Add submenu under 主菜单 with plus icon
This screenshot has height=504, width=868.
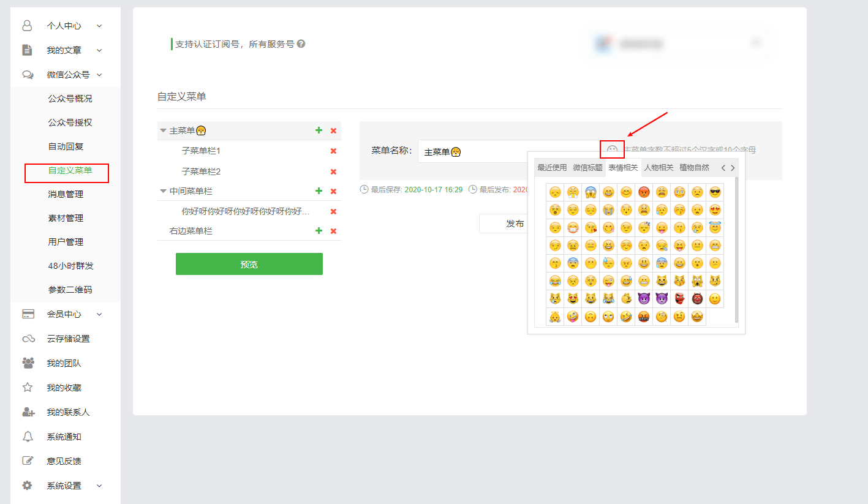coord(319,130)
